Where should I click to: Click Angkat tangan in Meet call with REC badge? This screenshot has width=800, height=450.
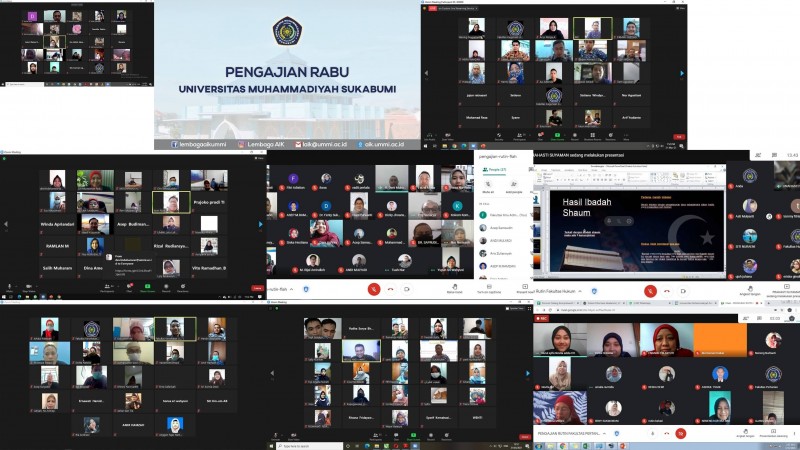tap(745, 433)
